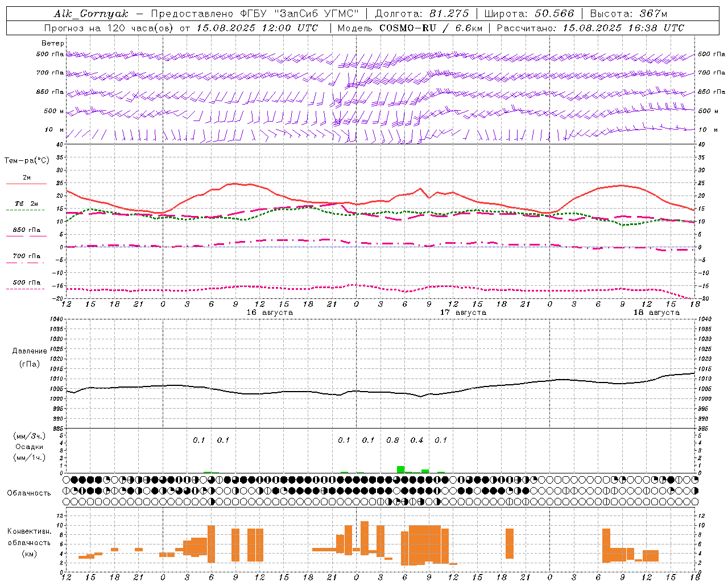Click the 0.4 precipitation value
This screenshot has height=582, width=728.
pos(417,440)
